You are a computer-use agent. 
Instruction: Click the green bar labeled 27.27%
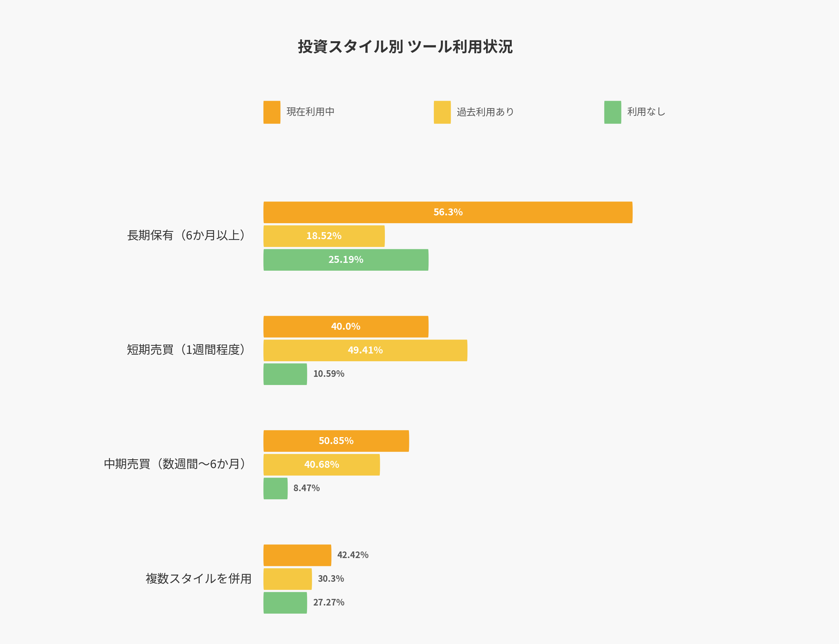pos(285,603)
